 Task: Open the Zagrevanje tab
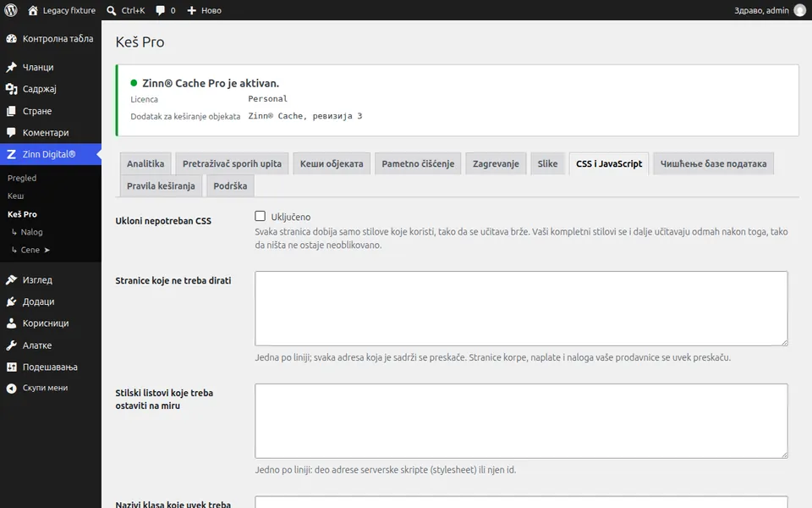coord(496,163)
